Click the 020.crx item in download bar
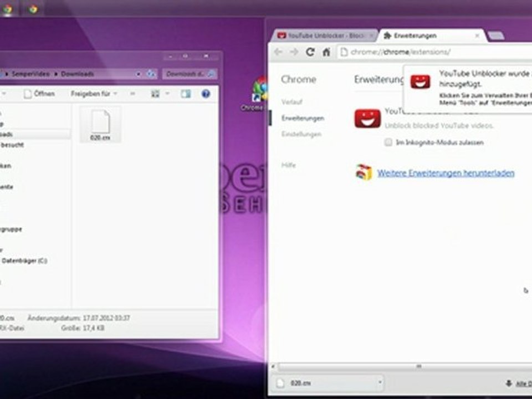The height and width of the screenshot is (399, 532). (328, 383)
